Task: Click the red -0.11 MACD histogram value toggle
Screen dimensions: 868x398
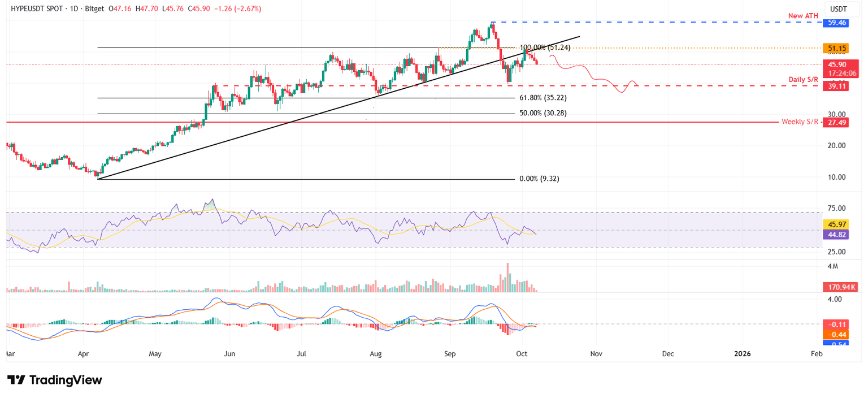Action: click(836, 325)
